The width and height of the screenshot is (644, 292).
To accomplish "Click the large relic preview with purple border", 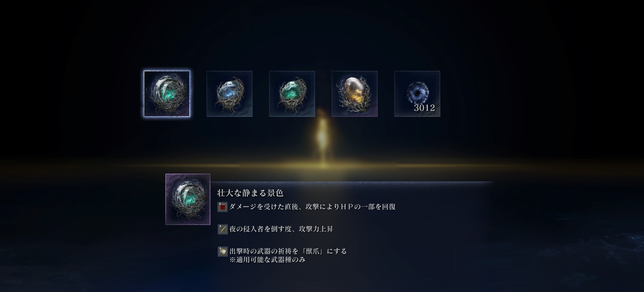I will 188,199.
